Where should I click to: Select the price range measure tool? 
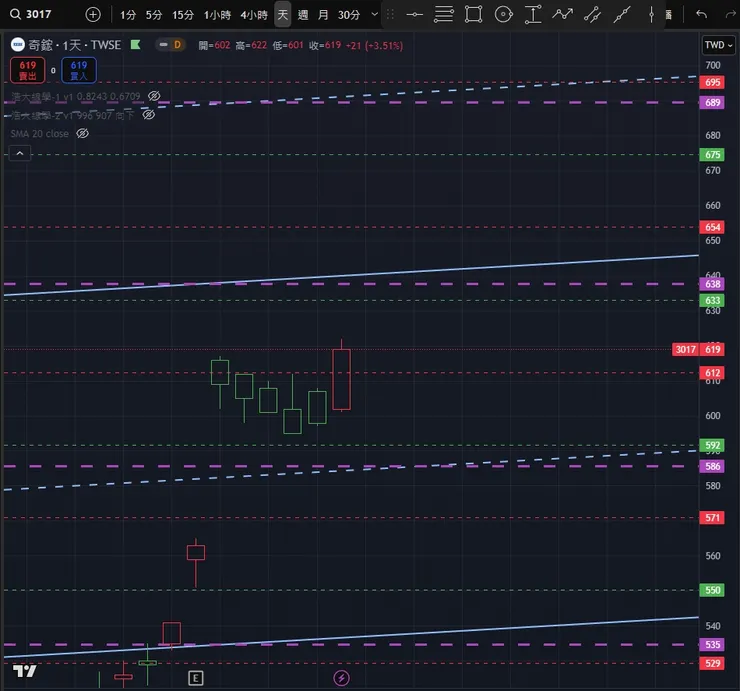(x=533, y=15)
